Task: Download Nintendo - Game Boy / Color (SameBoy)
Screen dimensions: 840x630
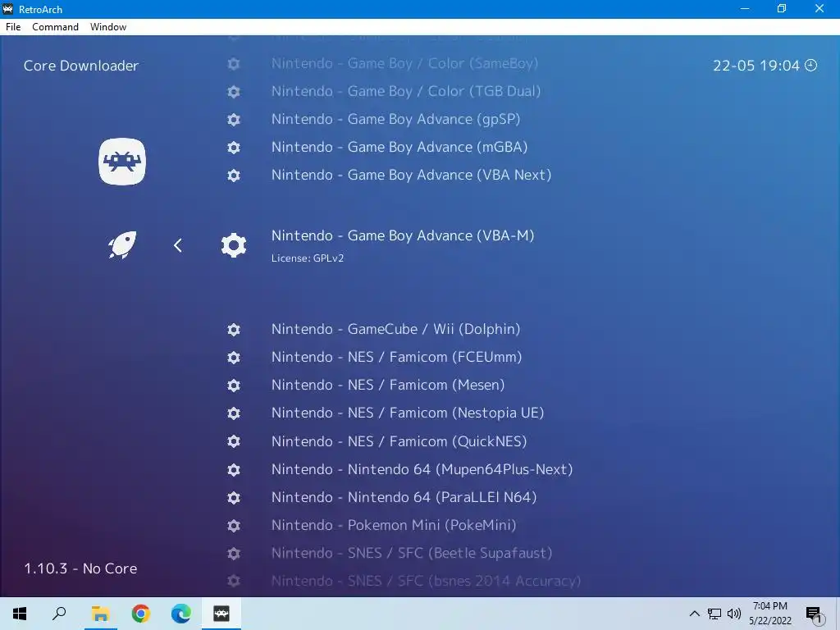Action: [404, 64]
